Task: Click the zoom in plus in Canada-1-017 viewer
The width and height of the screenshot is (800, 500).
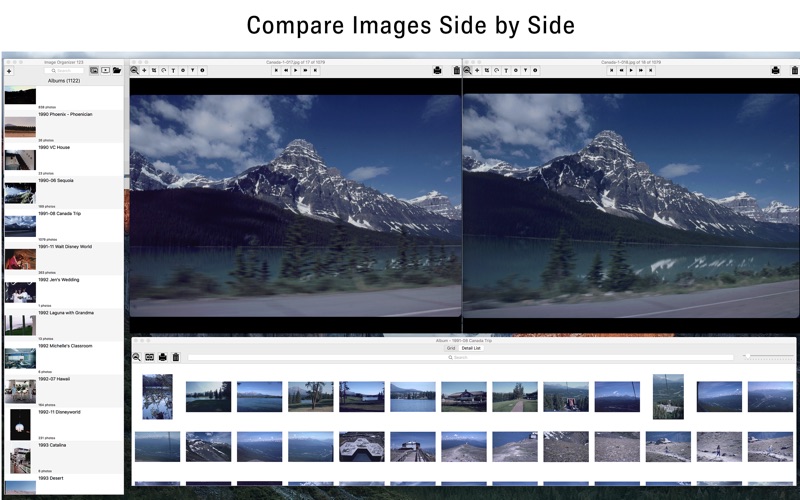Action: tap(144, 70)
